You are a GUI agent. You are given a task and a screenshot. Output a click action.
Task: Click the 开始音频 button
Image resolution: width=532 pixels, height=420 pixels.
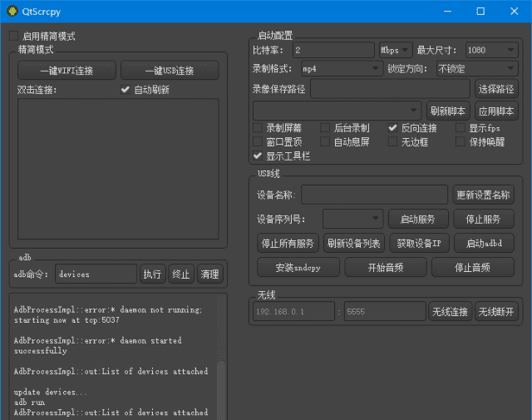point(386,268)
